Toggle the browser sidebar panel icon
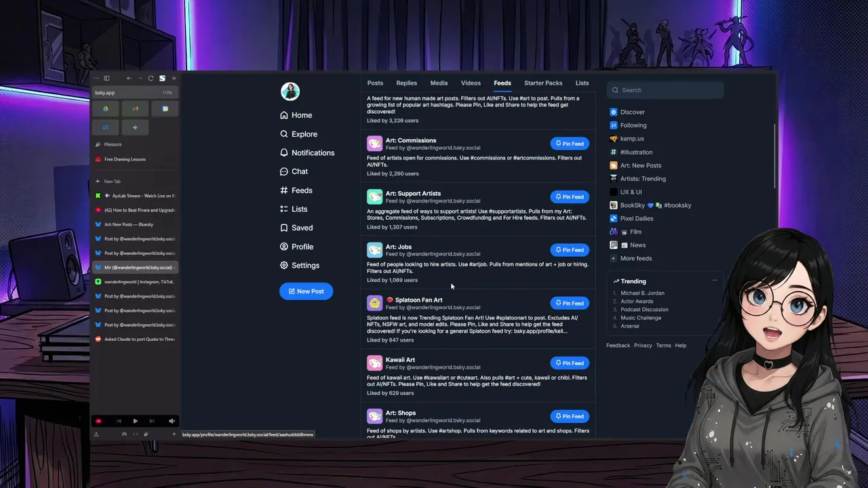Image resolution: width=868 pixels, height=488 pixels. pos(106,78)
